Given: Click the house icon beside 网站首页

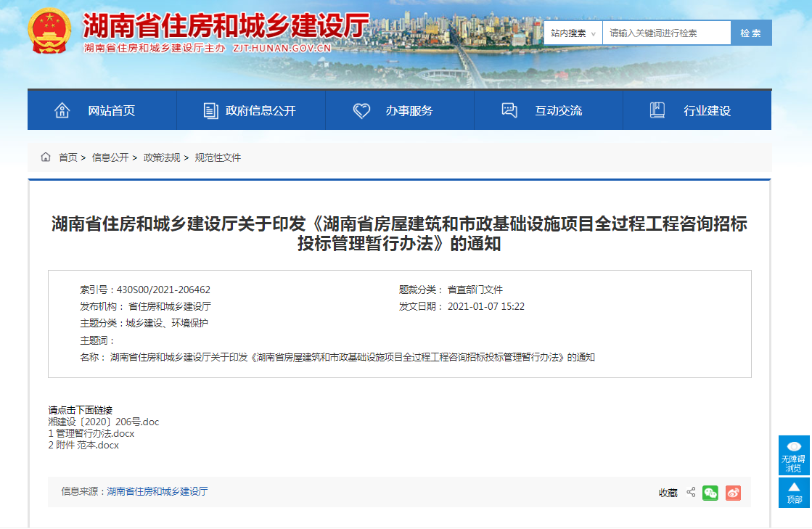Looking at the screenshot, I should [62, 110].
